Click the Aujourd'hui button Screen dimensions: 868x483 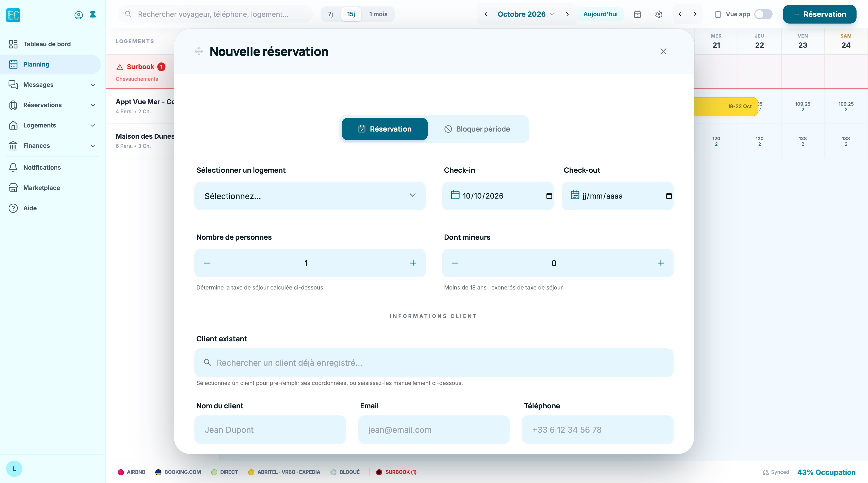[600, 14]
